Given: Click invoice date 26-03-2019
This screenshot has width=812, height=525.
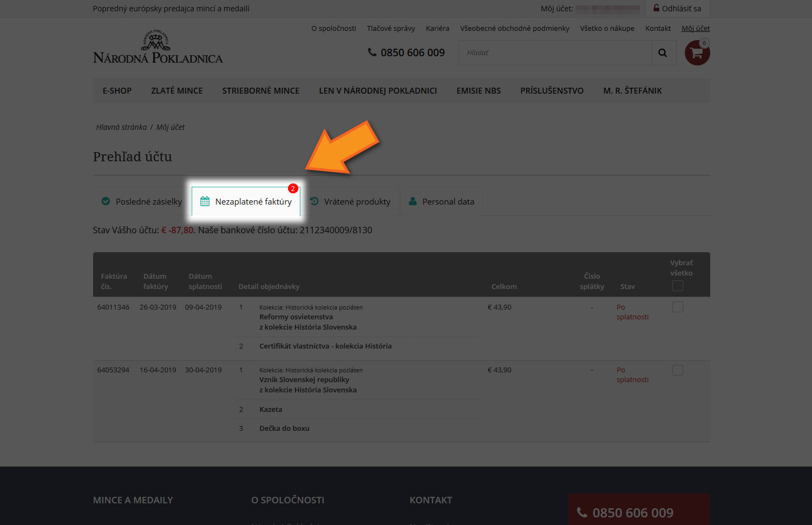Looking at the screenshot, I should [x=158, y=307].
